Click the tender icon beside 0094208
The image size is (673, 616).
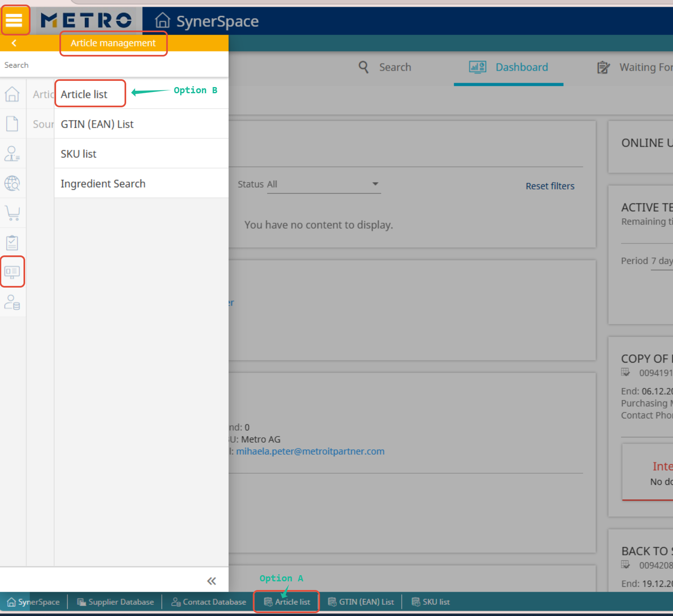point(626,565)
